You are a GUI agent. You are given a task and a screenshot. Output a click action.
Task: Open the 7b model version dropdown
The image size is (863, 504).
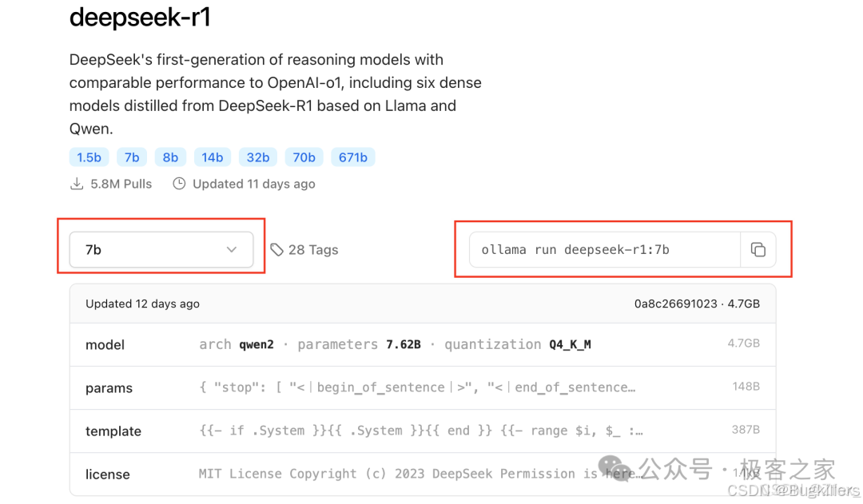(x=161, y=250)
